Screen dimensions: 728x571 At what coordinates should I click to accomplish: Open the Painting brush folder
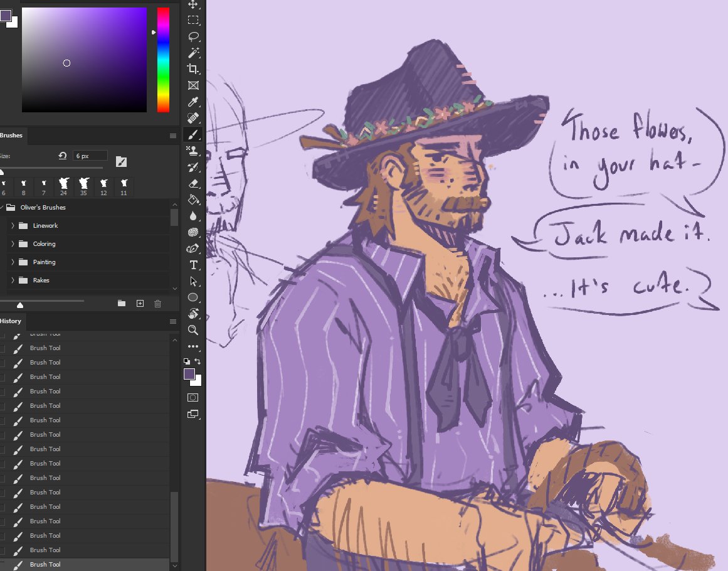pyautogui.click(x=13, y=262)
